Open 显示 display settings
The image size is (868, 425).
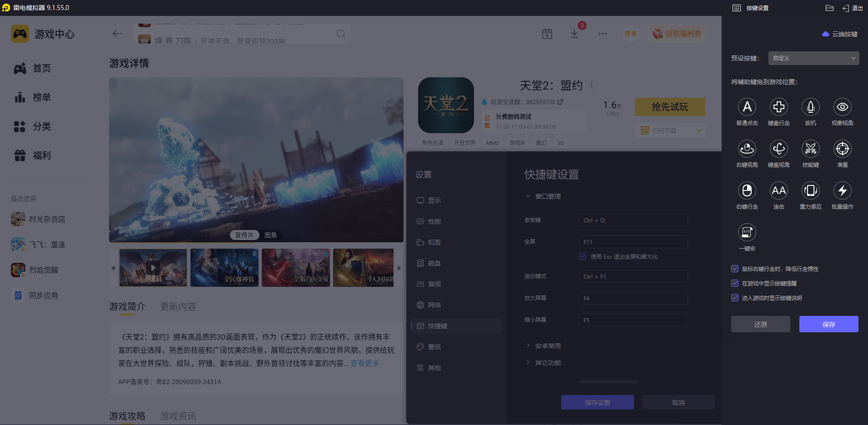[x=456, y=200]
